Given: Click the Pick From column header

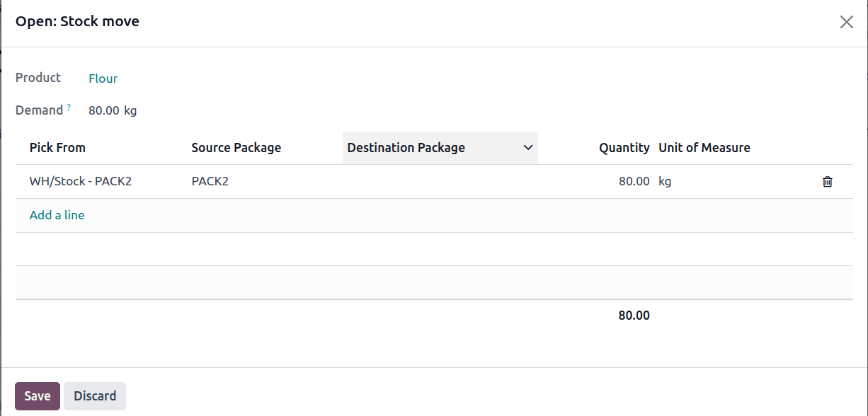Looking at the screenshot, I should 57,148.
